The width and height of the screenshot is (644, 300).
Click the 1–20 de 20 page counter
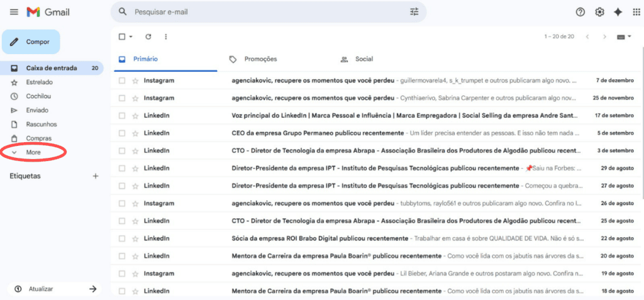point(559,36)
